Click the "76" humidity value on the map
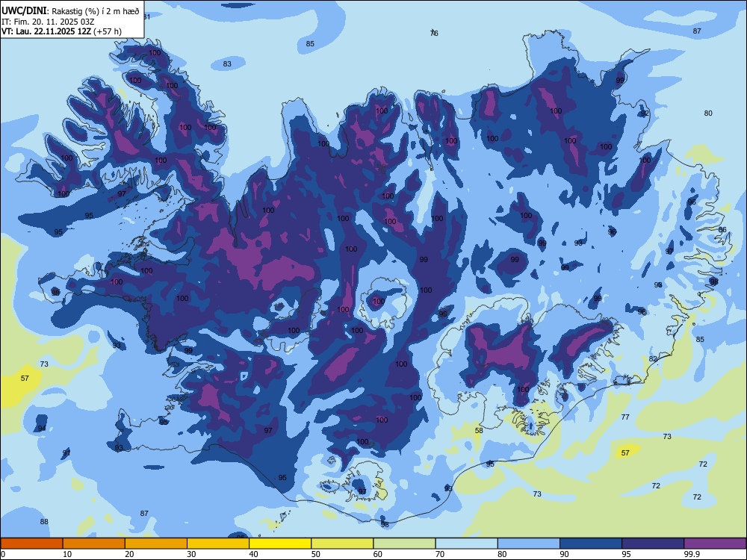This screenshot has height=560, width=747. click(434, 33)
